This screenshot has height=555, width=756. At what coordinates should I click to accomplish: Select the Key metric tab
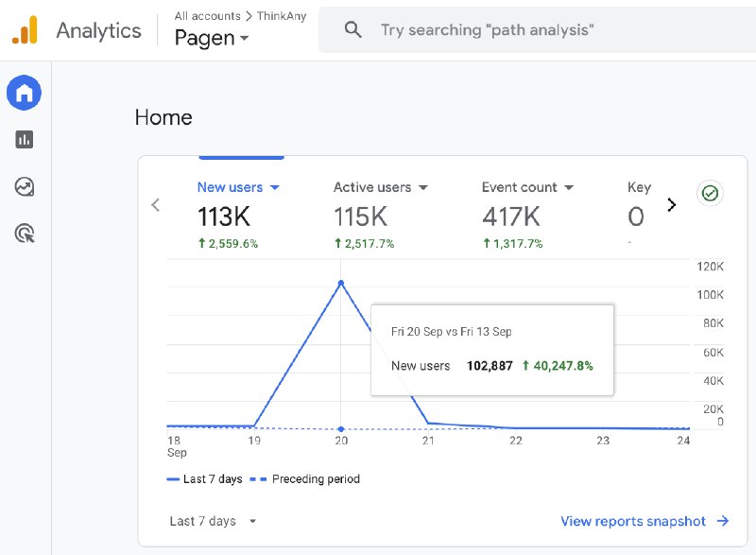pyautogui.click(x=640, y=187)
